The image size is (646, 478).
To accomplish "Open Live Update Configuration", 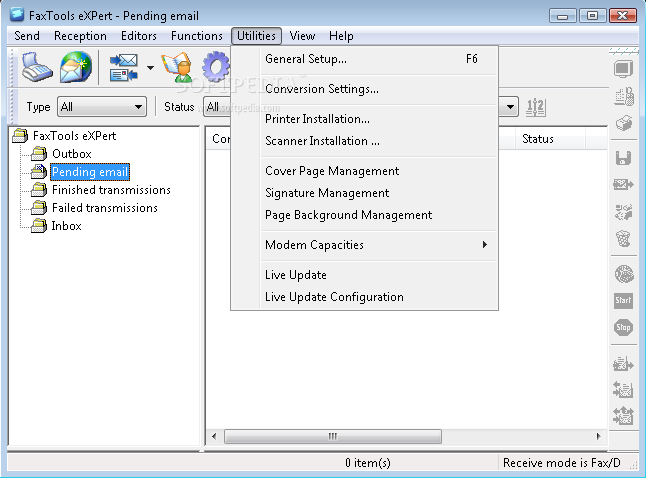I will (x=379, y=297).
